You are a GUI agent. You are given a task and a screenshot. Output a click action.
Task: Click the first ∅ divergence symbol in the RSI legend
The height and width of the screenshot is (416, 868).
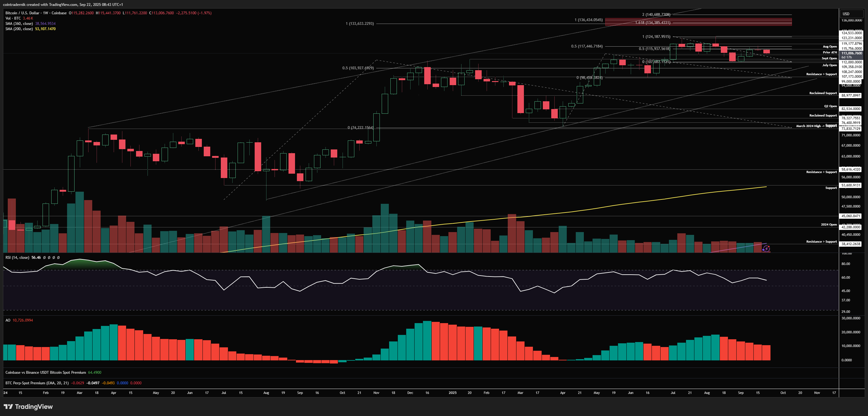click(x=45, y=258)
